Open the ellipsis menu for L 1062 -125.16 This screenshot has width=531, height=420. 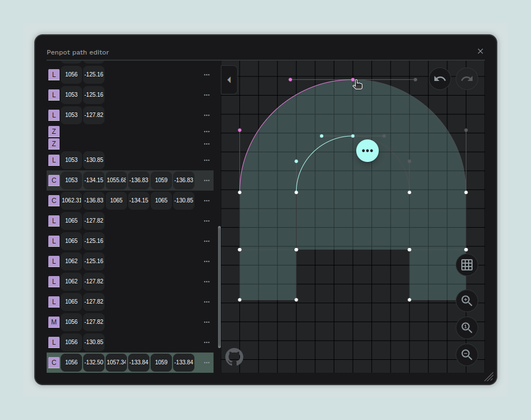coord(207,261)
